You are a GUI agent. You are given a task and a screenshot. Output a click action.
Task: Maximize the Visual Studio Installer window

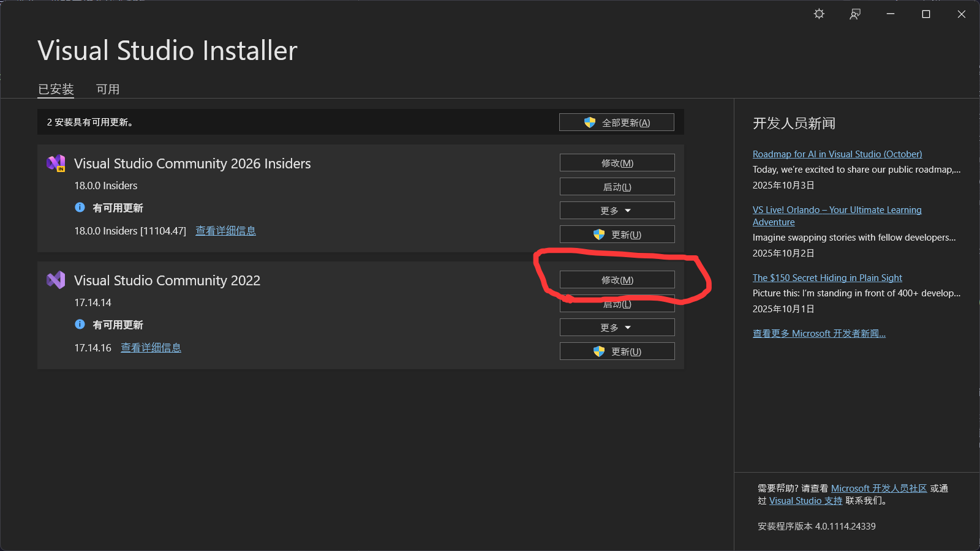[926, 14]
